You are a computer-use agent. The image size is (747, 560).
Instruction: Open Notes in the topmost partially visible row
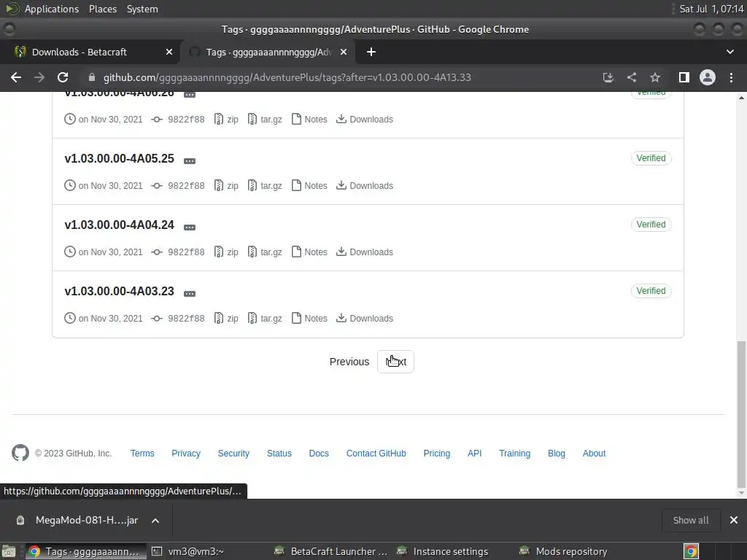tap(309, 120)
